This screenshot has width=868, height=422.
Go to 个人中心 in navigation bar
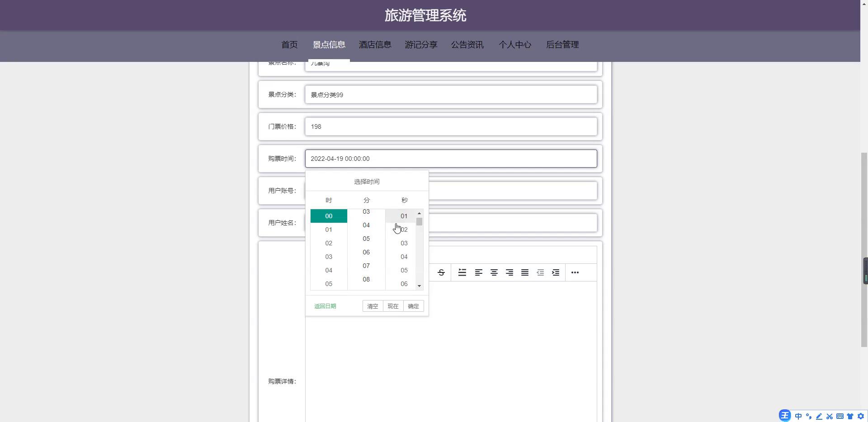tap(514, 45)
